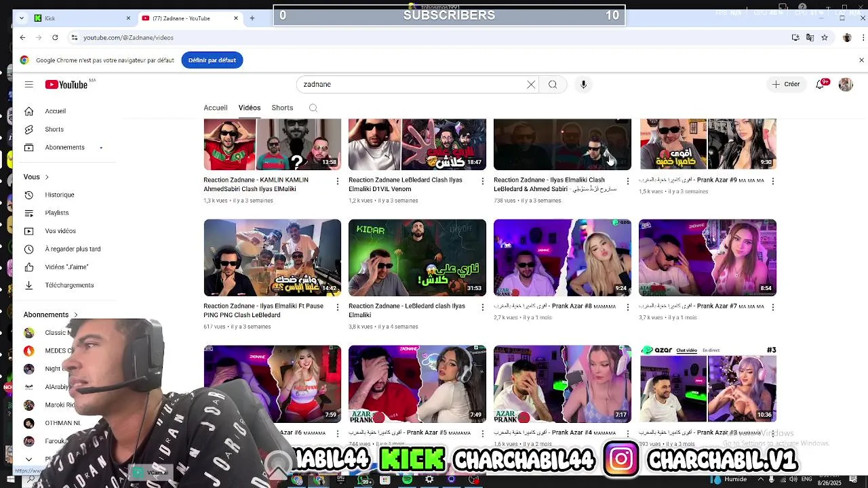Open a new browser tab
Image resolution: width=868 pixels, height=488 pixels.
click(252, 18)
